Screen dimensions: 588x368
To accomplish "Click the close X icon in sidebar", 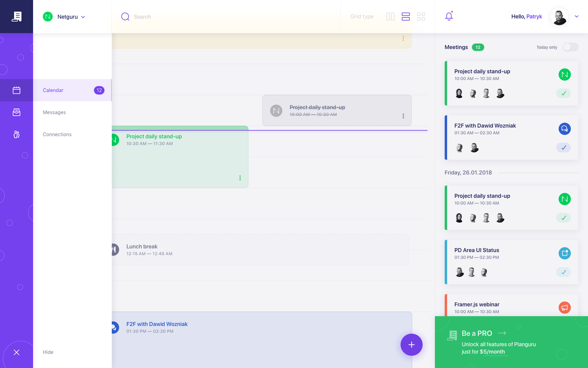I will pyautogui.click(x=17, y=352).
